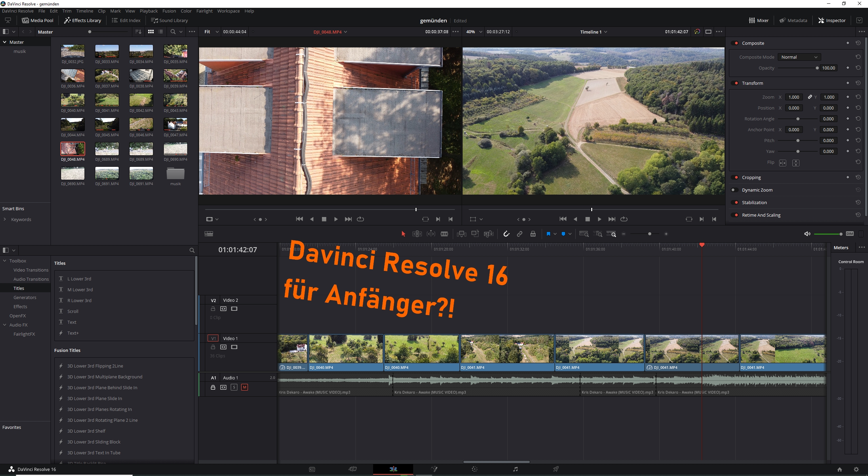Screen dimensions: 868x476
Task: Disable the Stabilization toggle
Action: tap(735, 202)
